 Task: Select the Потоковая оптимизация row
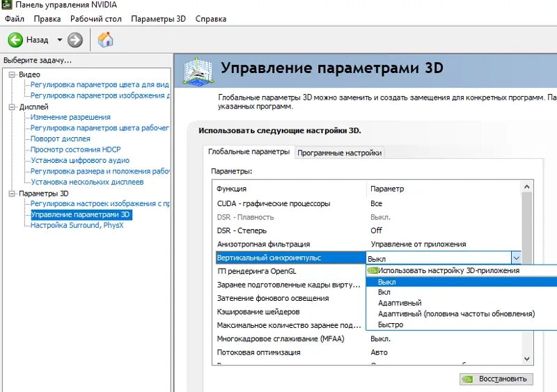(368, 352)
